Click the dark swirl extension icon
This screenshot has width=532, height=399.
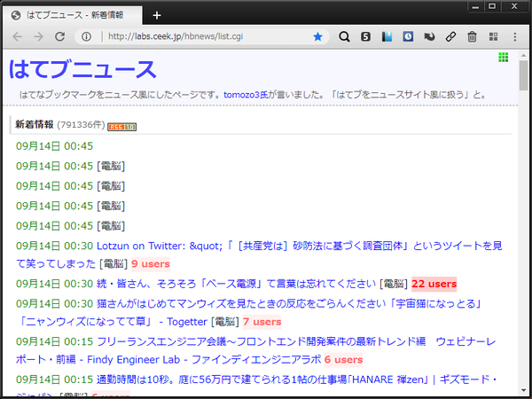click(x=429, y=36)
